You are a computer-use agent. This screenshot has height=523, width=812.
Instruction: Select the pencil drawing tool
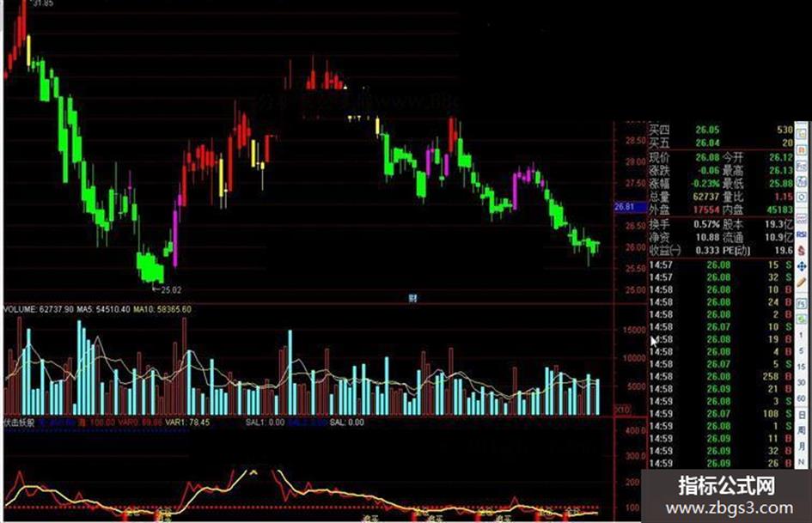click(802, 283)
